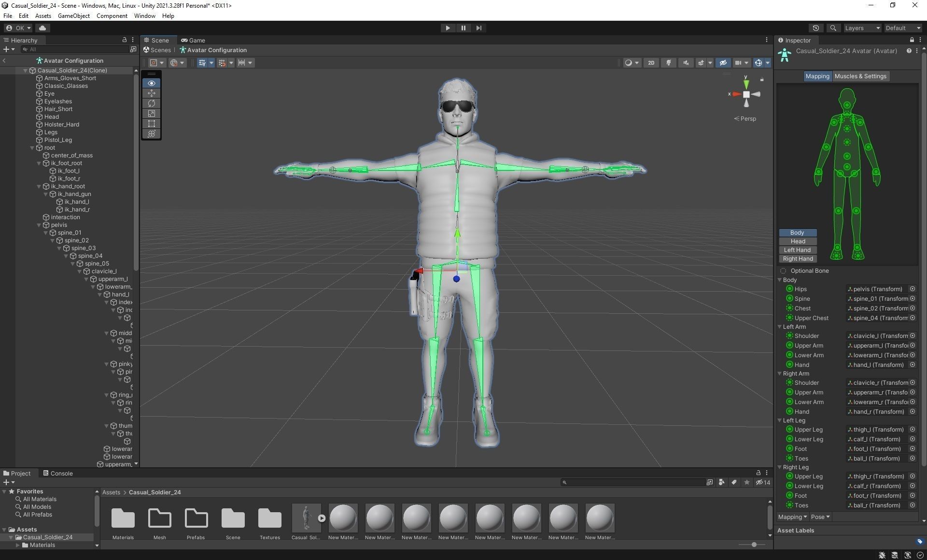Click the Left Hand mapping button
Viewport: 927px width, 560px height.
(797, 250)
